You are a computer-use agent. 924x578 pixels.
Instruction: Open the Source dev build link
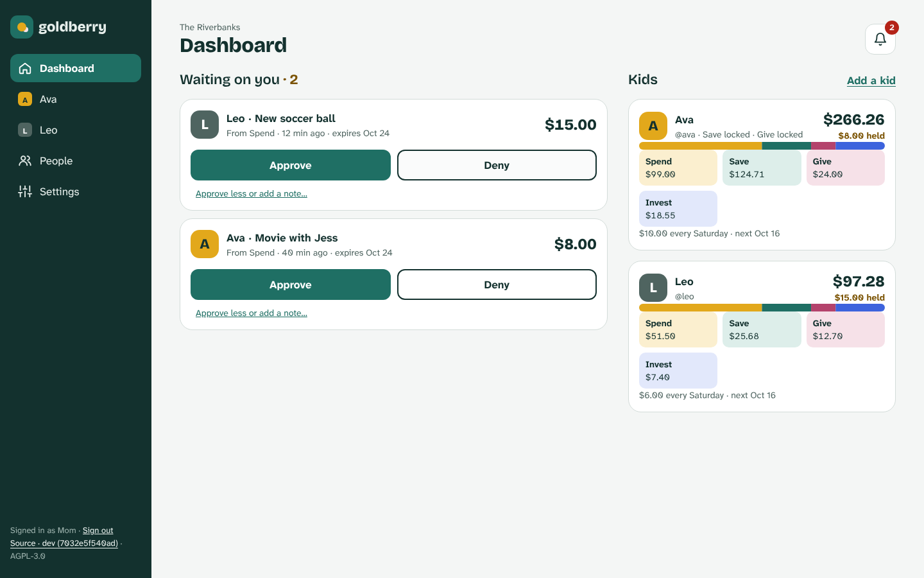[x=64, y=543]
